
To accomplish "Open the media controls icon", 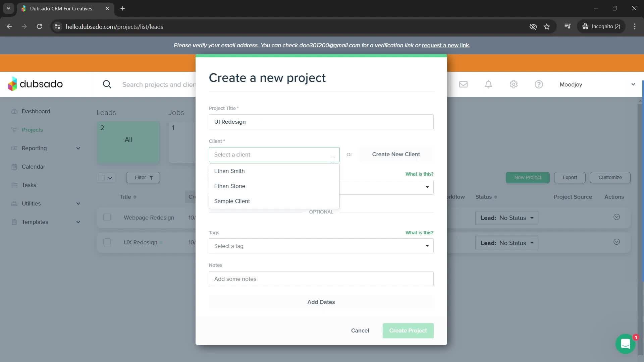I will pos(568,26).
